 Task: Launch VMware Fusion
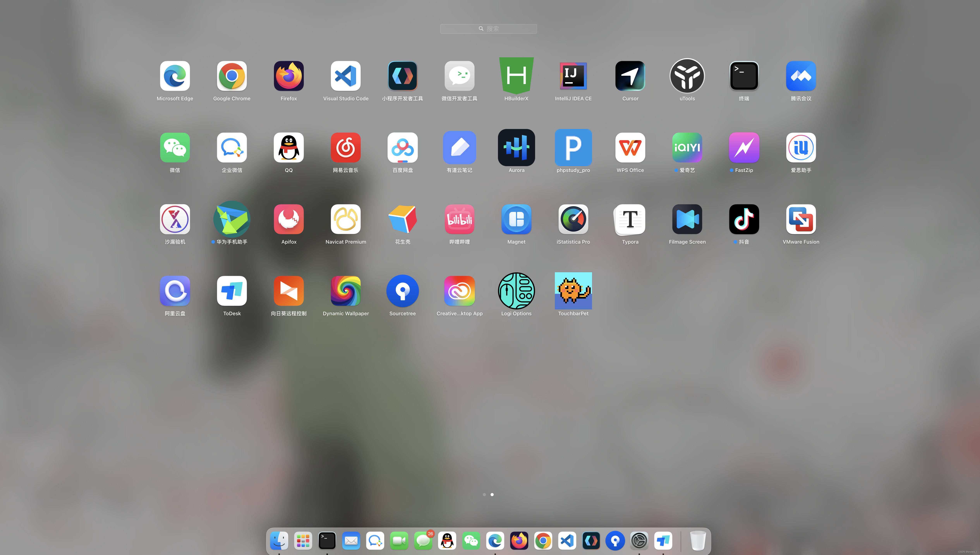(801, 219)
